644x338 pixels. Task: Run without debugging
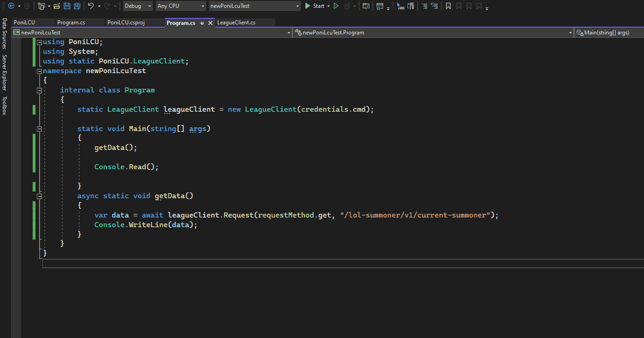tap(336, 6)
